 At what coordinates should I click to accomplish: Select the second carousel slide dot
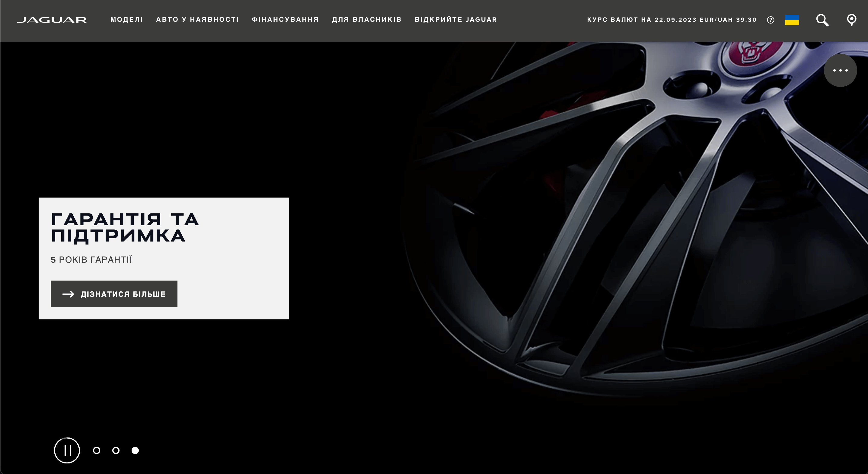[116, 450]
